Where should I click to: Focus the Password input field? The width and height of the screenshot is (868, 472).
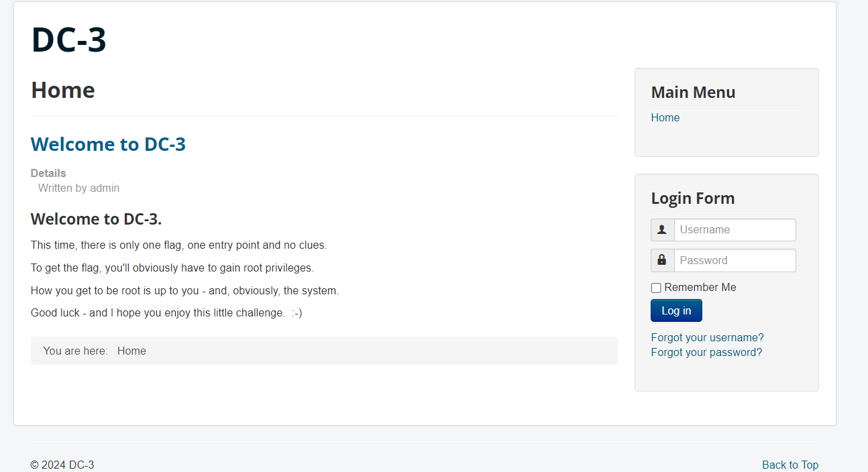735,260
